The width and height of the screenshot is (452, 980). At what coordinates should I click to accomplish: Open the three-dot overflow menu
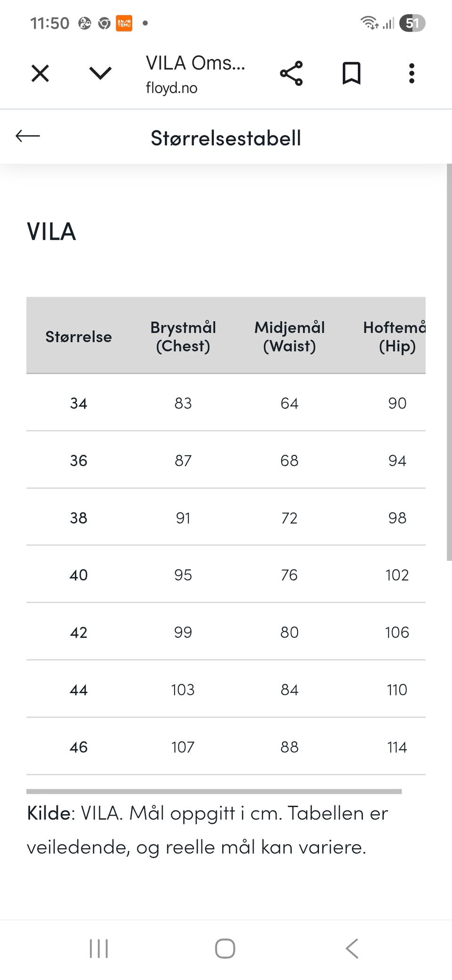(x=412, y=73)
